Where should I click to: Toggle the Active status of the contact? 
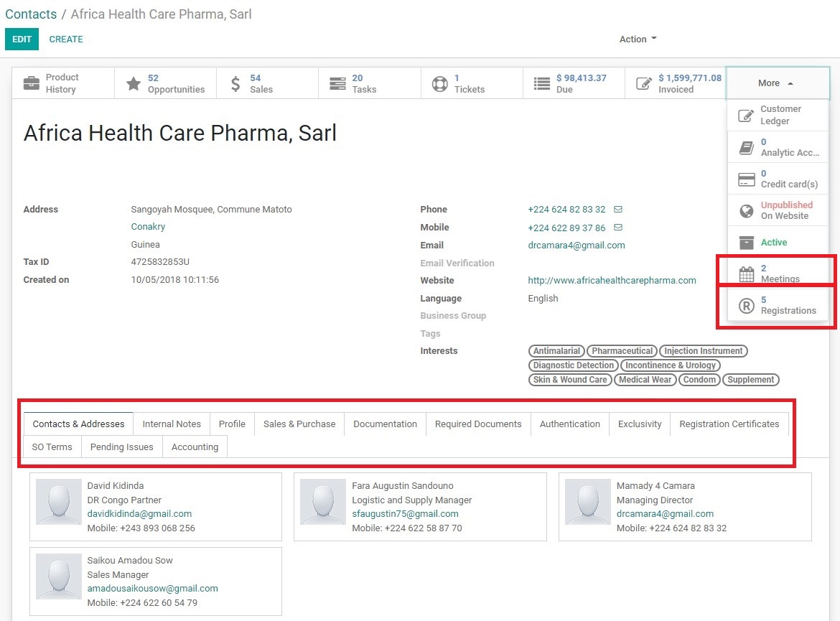pos(778,242)
